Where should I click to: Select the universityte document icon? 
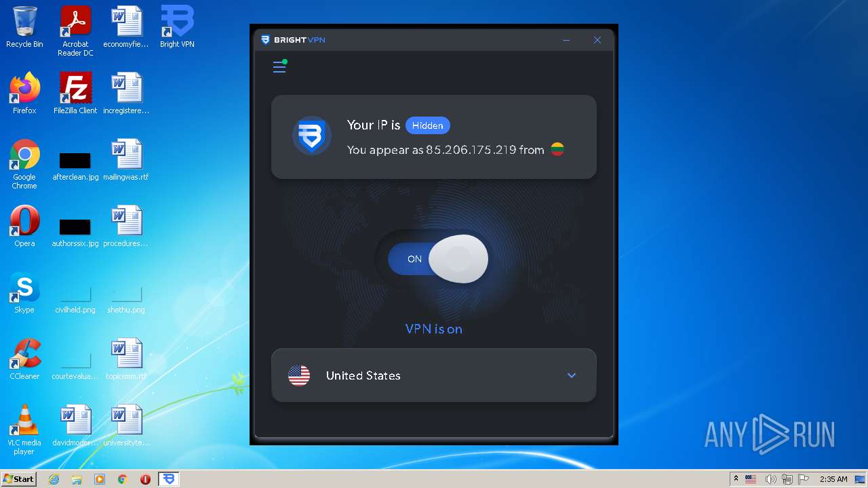(126, 426)
